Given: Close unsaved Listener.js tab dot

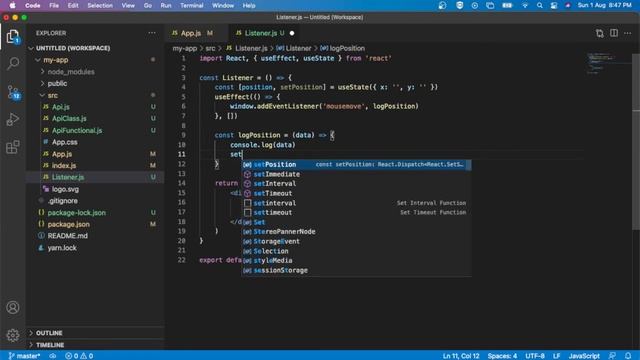Looking at the screenshot, I should tap(292, 33).
